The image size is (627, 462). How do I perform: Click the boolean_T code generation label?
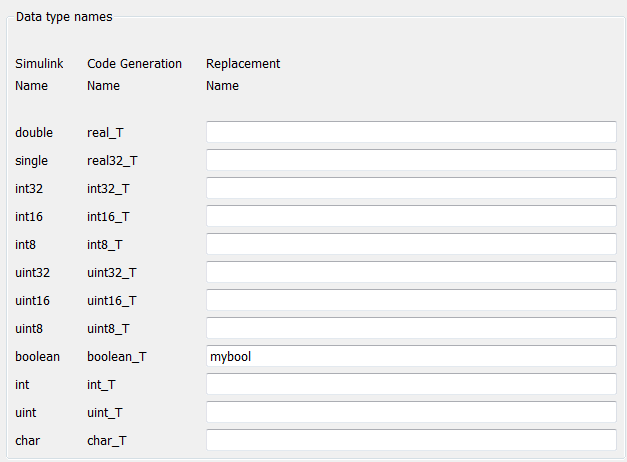tap(117, 356)
